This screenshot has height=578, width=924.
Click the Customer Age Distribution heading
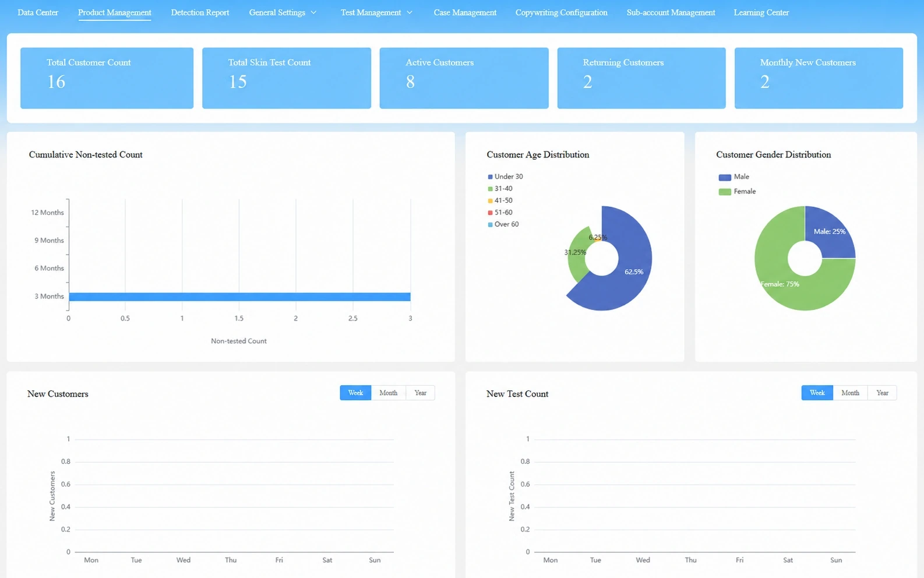pos(538,154)
